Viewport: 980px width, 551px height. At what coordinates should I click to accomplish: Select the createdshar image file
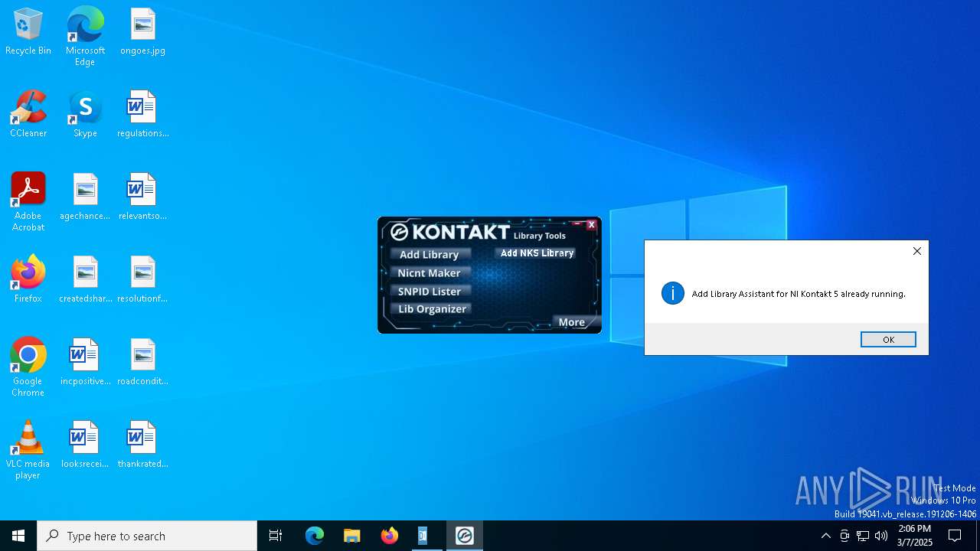point(85,280)
